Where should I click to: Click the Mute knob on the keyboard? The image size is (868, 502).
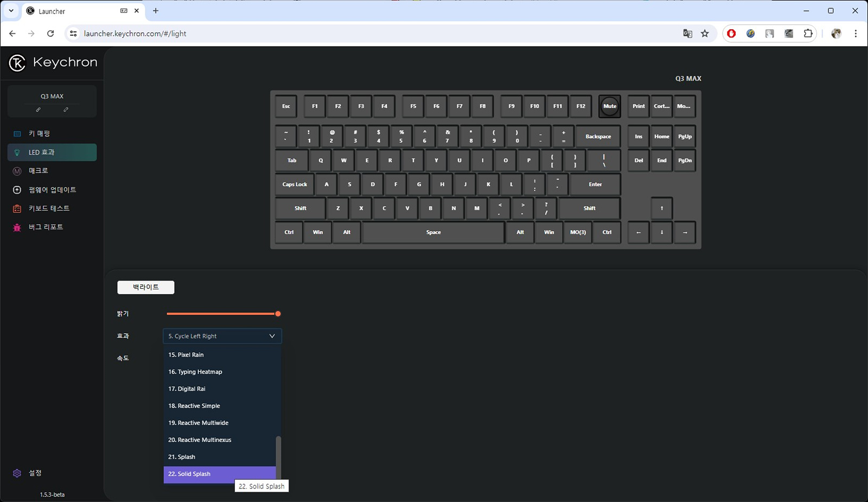[x=610, y=106]
